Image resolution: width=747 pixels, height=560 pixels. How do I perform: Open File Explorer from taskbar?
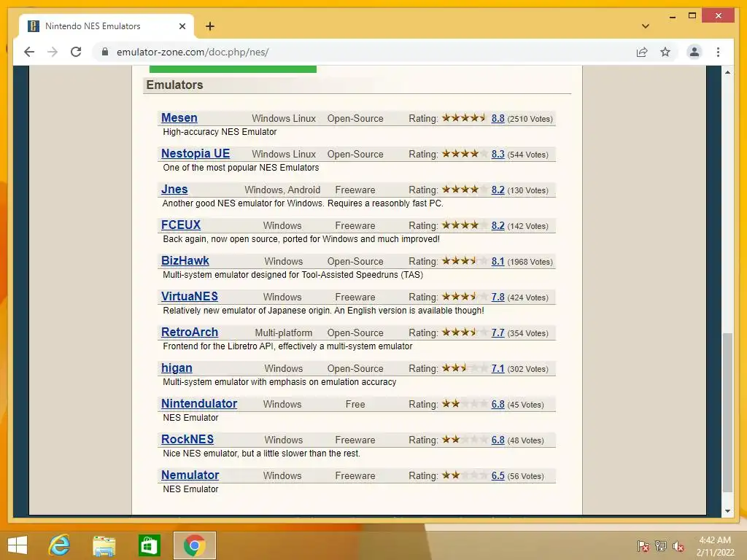[x=104, y=545]
